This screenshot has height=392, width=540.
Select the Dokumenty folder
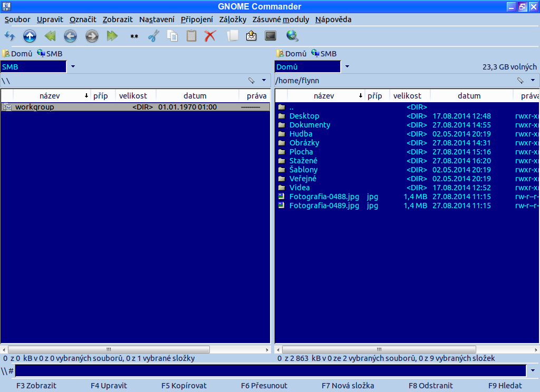[x=408, y=125]
